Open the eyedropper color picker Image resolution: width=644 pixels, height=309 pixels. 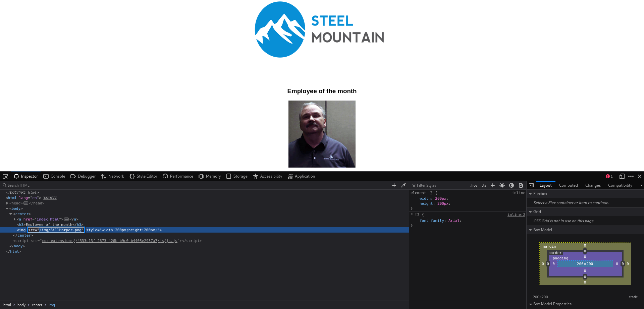[x=404, y=185]
